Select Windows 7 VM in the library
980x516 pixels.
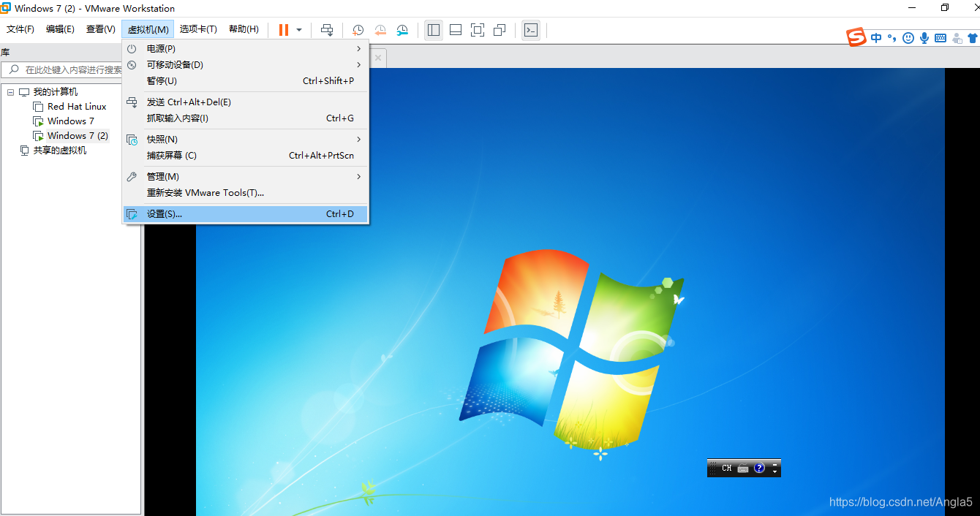(x=71, y=121)
